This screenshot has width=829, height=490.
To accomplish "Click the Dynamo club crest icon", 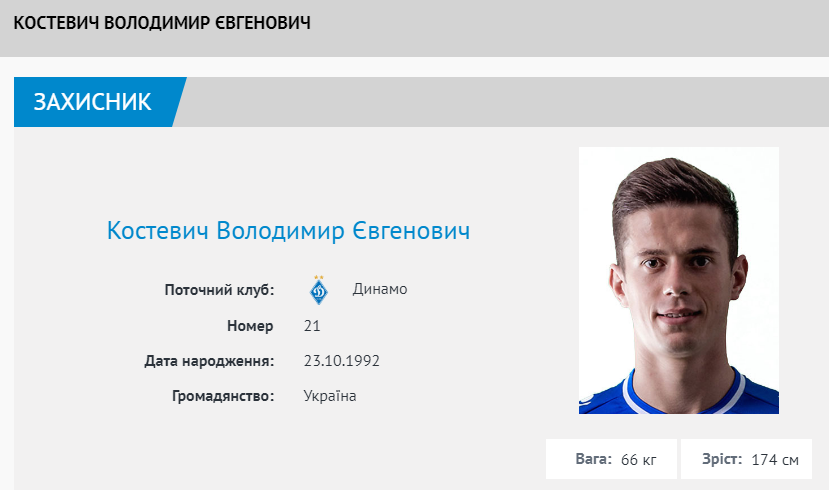I will click(x=319, y=290).
